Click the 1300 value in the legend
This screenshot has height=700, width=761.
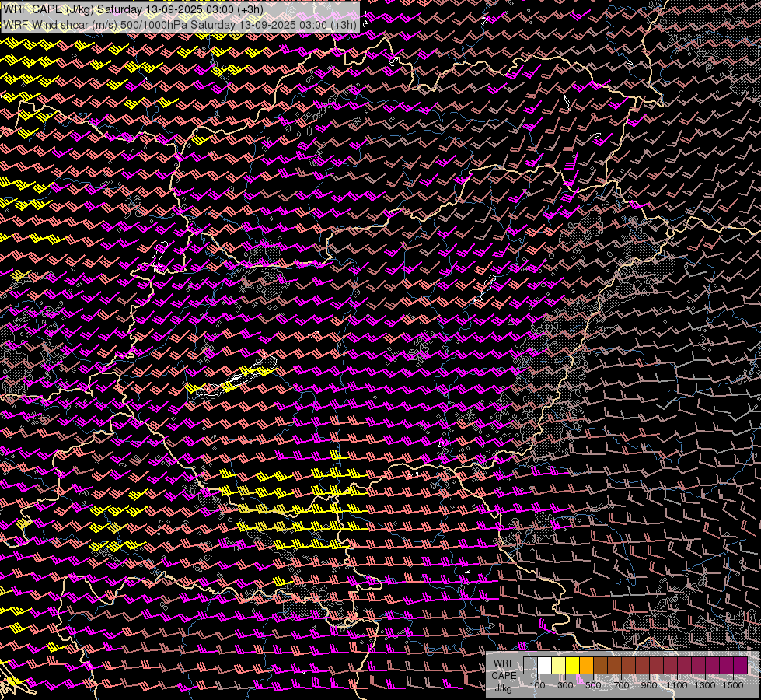[x=705, y=685]
